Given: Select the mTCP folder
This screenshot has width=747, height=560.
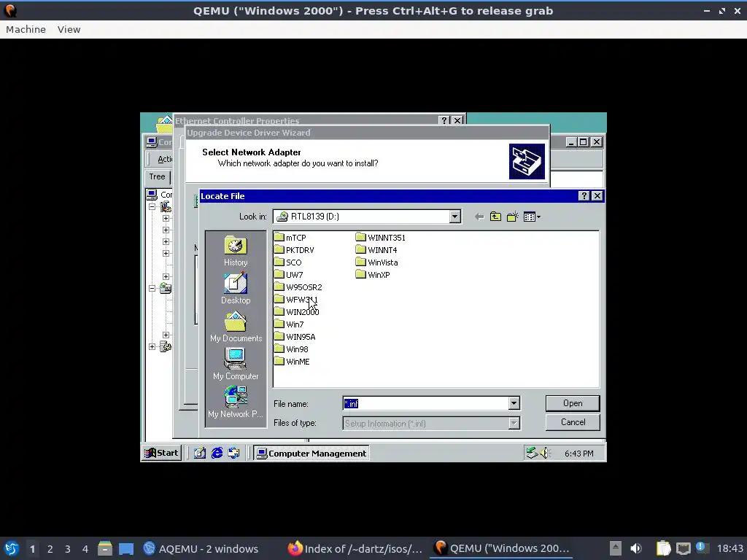Looking at the screenshot, I should [290, 237].
